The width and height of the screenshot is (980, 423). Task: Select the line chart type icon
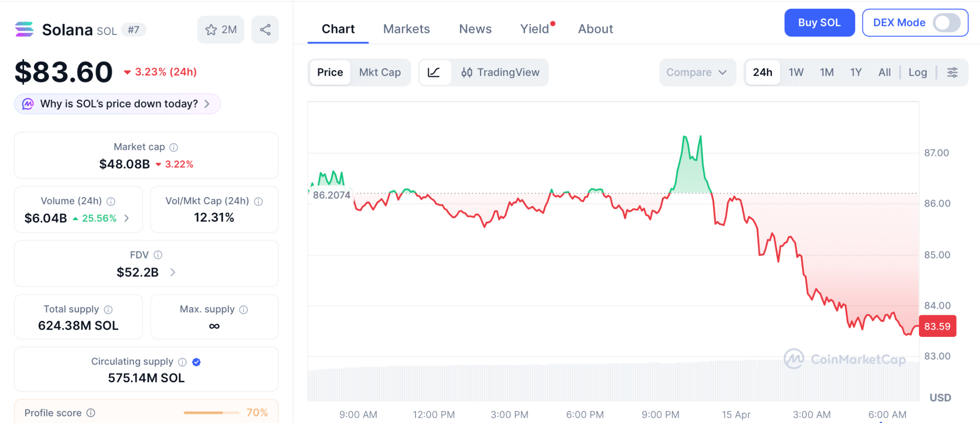tap(434, 72)
